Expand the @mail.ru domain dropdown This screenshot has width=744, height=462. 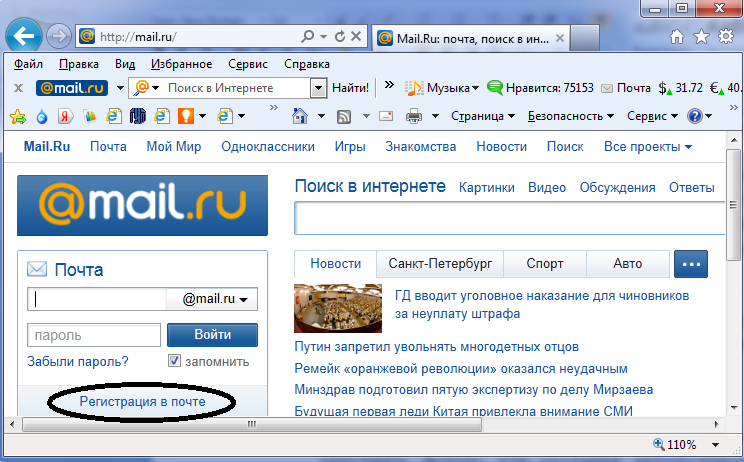214,298
